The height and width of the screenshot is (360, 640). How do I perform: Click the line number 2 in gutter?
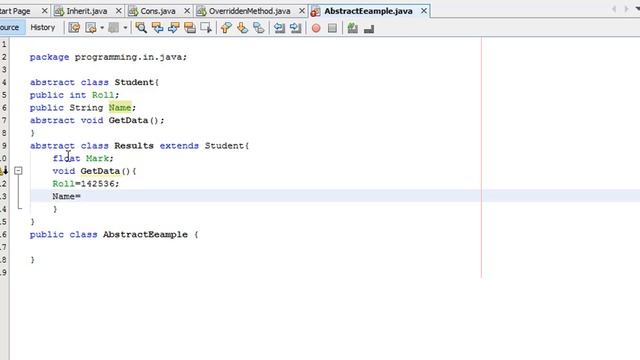point(4,57)
